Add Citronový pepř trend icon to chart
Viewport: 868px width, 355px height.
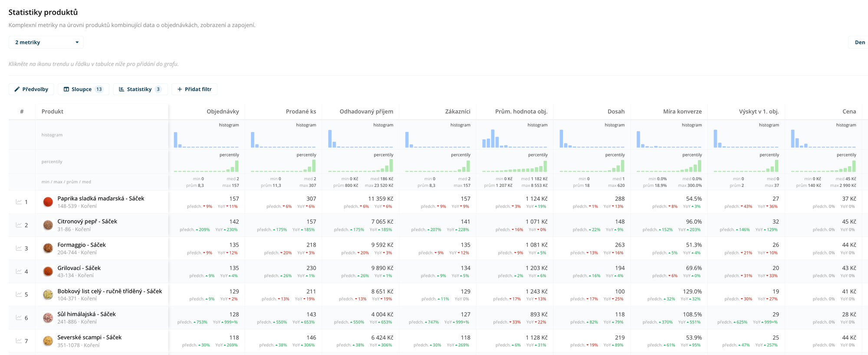pyautogui.click(x=19, y=225)
